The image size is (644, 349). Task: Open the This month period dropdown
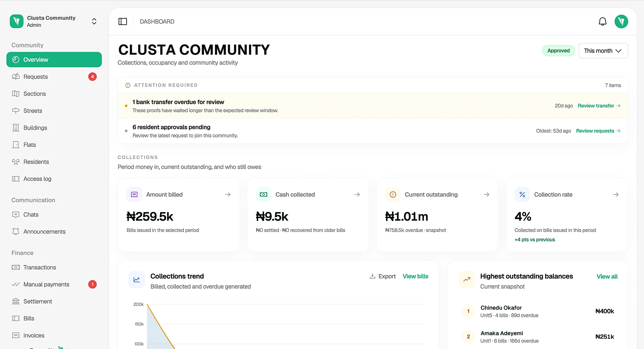pos(603,51)
